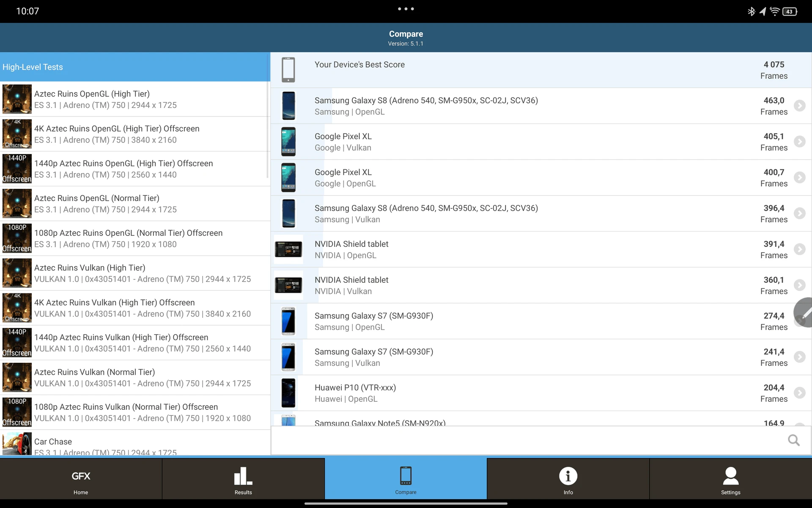This screenshot has width=812, height=508.
Task: Open Huawei P10 (VTR-xxx) entry
Action: (541, 393)
